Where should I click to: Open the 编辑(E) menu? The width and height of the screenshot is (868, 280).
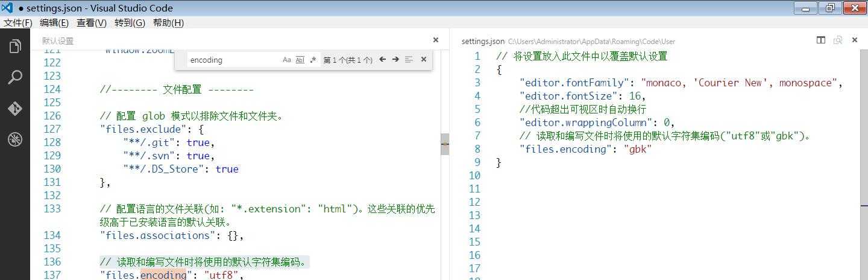(x=54, y=23)
